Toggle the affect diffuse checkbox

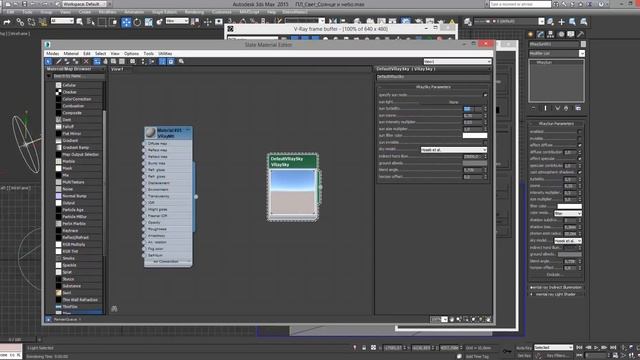click(580, 145)
